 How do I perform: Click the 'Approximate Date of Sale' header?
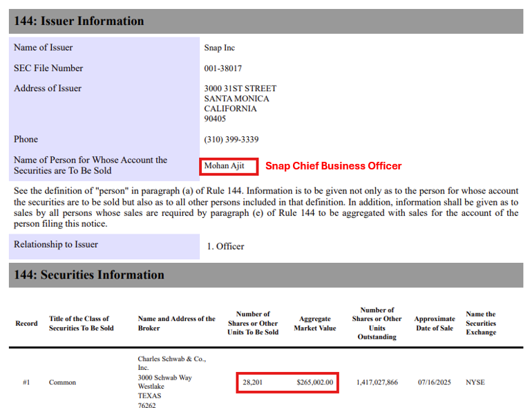pyautogui.click(x=435, y=324)
